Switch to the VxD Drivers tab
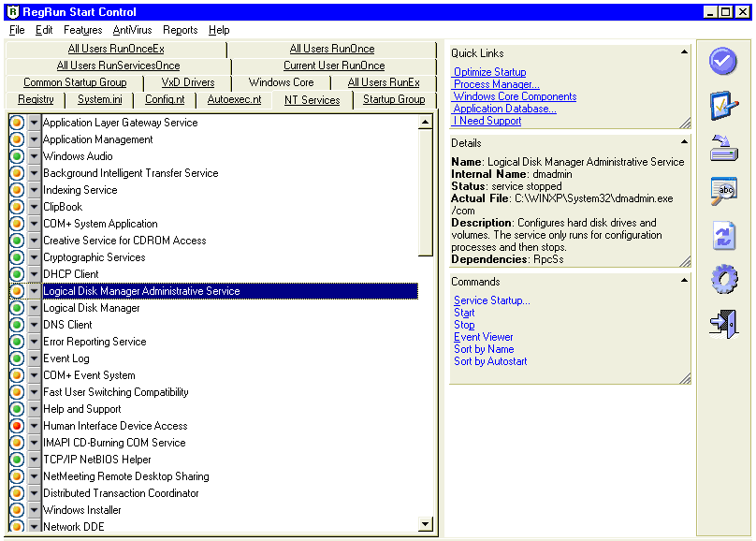Viewport: 756px width, 541px height. pos(188,82)
